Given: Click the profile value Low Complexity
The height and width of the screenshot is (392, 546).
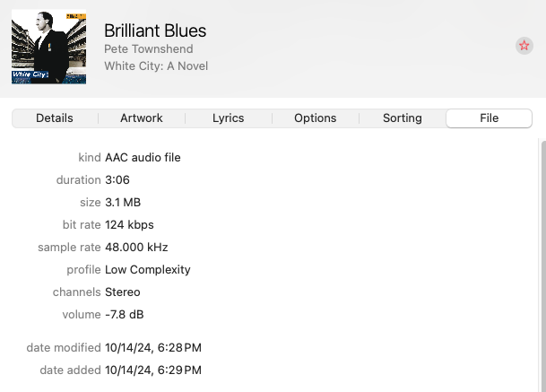Looking at the screenshot, I should tap(148, 270).
